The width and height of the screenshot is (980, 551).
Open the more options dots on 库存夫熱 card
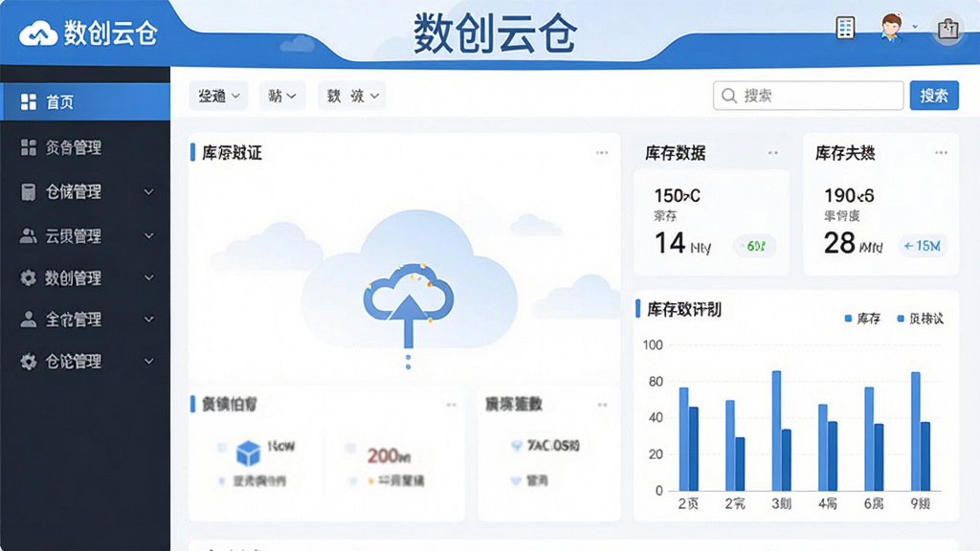[942, 153]
